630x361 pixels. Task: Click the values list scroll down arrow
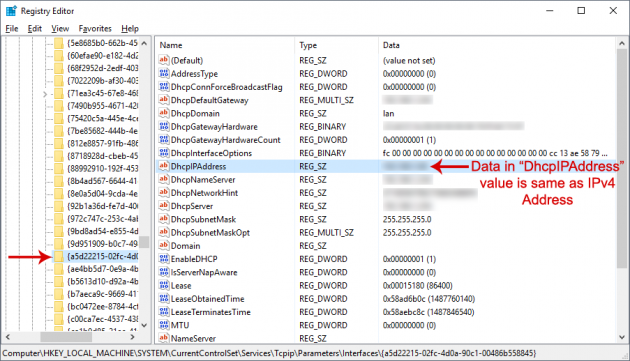click(x=622, y=337)
